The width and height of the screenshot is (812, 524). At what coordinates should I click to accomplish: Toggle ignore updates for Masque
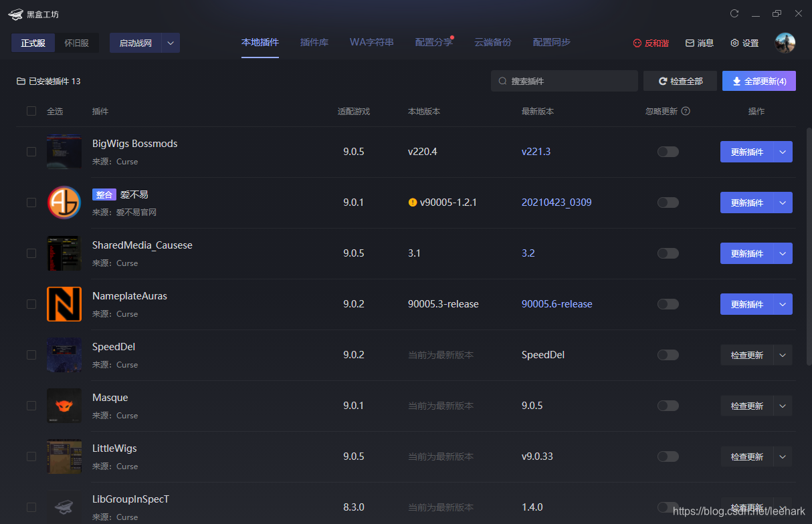pos(668,406)
